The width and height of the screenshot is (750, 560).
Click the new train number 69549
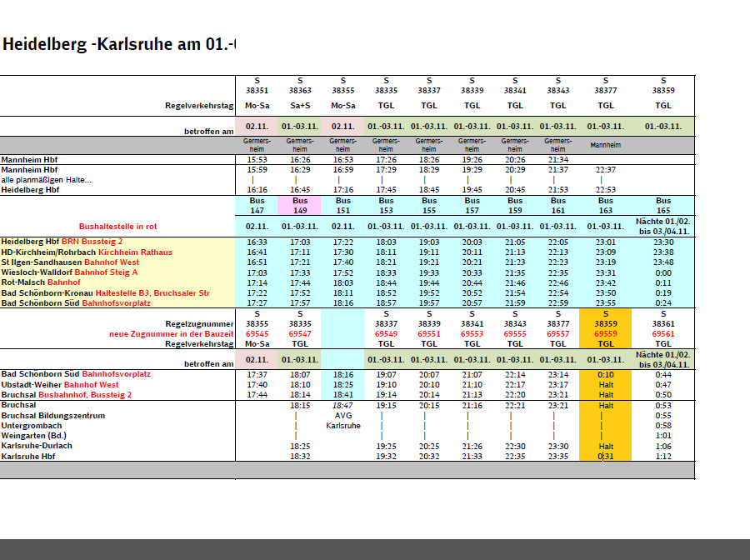(x=386, y=334)
